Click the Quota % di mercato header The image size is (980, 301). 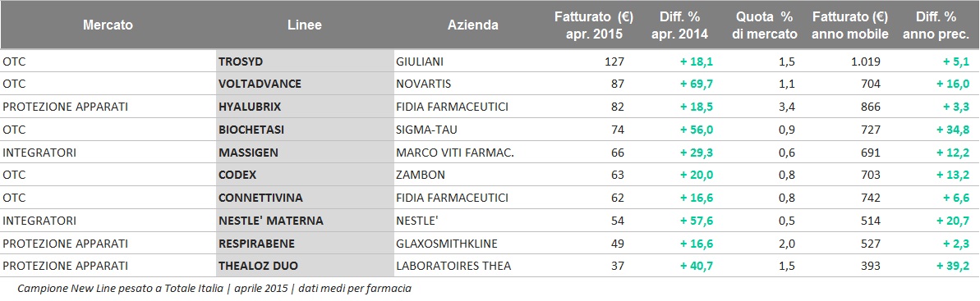coord(765,25)
